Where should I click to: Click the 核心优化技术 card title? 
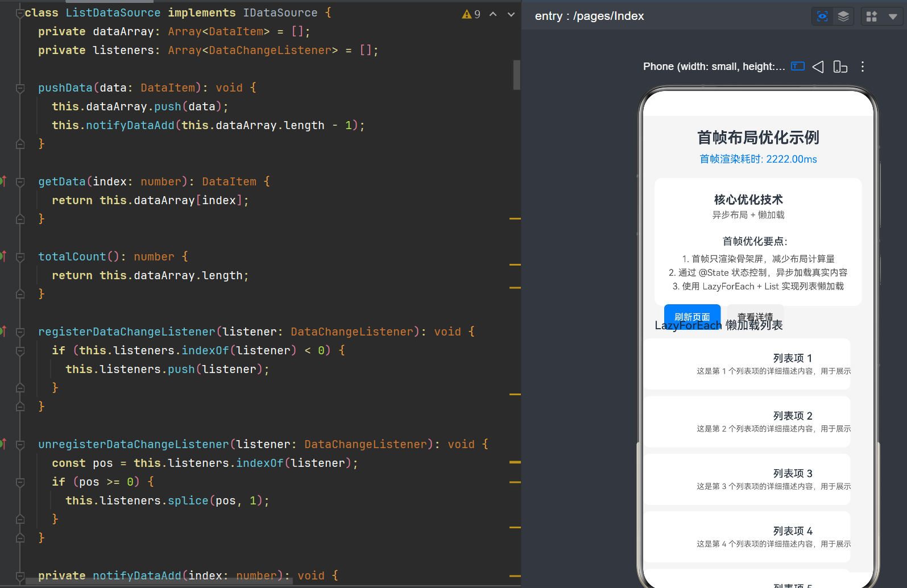[748, 200]
